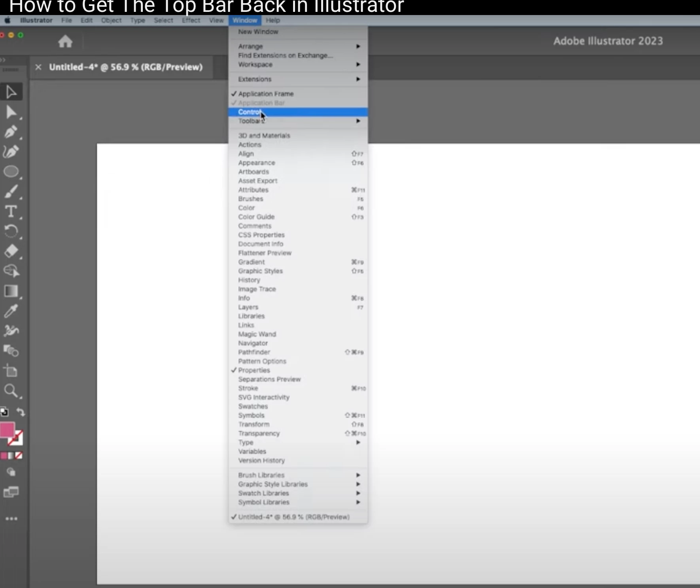Select the Pen tool

click(x=11, y=132)
